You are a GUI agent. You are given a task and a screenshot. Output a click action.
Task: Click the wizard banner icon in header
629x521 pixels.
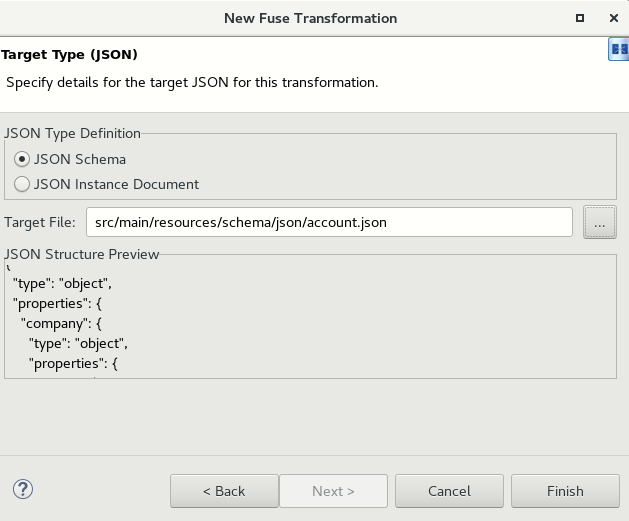(x=618, y=51)
